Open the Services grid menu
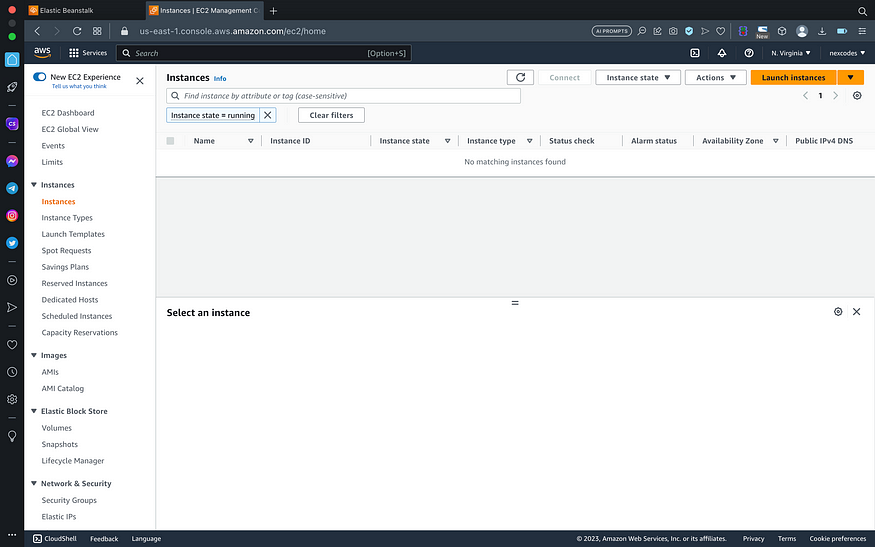Viewport: 875px width, 547px height. (88, 53)
